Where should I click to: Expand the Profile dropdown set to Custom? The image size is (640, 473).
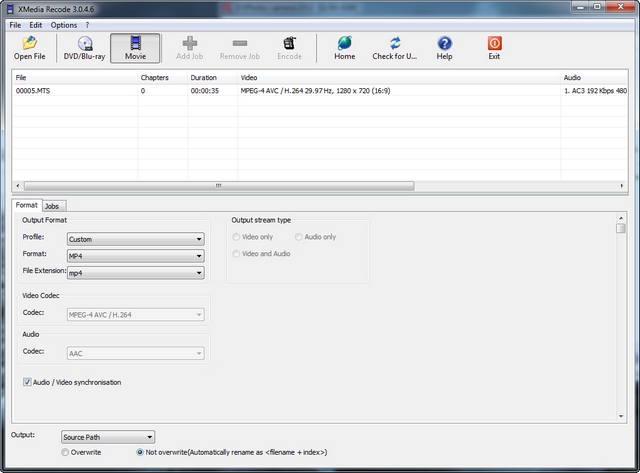click(x=135, y=239)
